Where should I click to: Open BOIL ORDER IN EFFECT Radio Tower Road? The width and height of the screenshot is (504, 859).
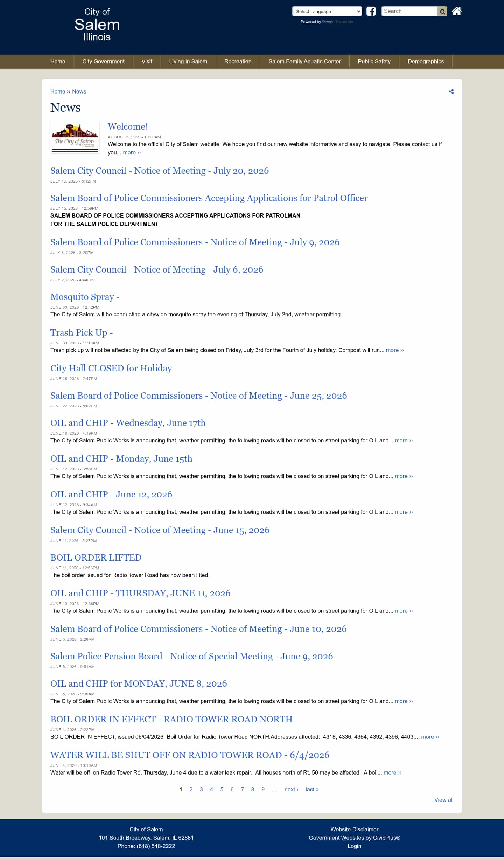point(171,719)
